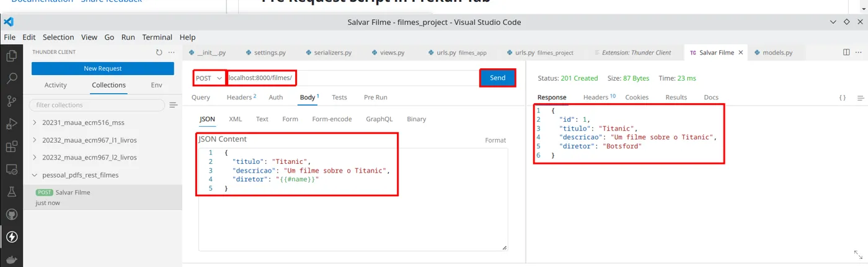Screen dimensions: 868x267
Task: Open the Terminal menu
Action: point(157,37)
